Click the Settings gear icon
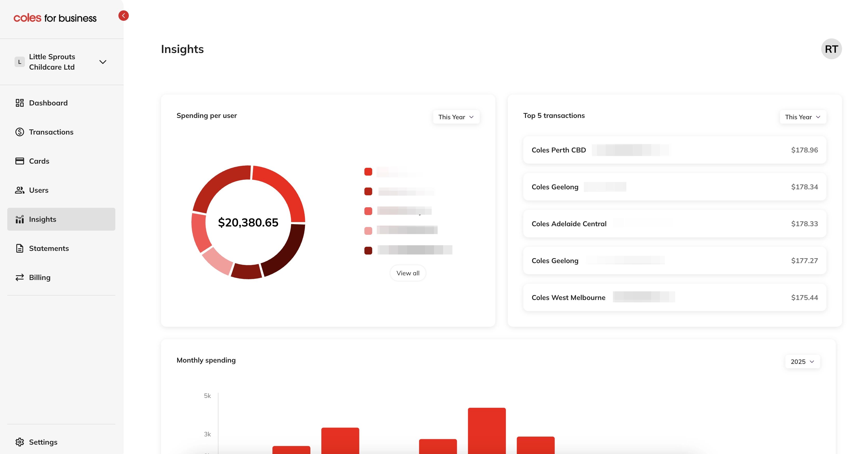Viewport: 868px width, 454px height. point(19,442)
